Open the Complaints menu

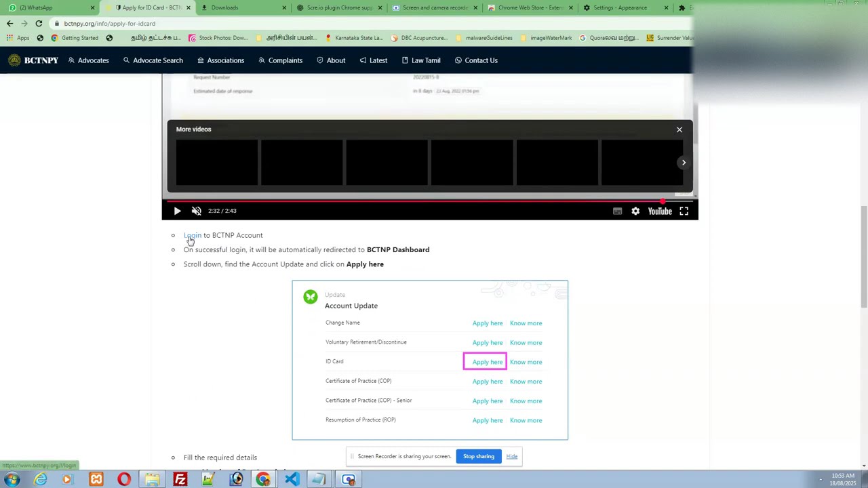(280, 60)
